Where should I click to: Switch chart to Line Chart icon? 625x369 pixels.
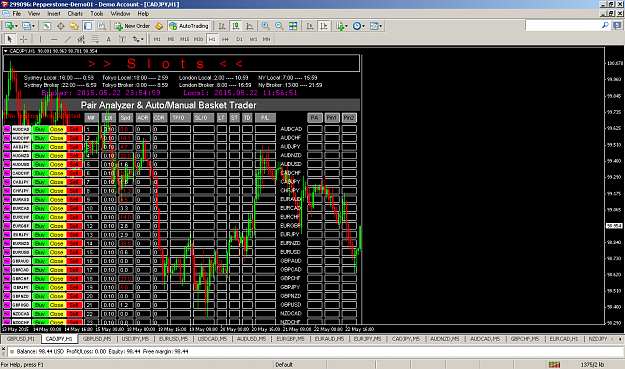[250, 26]
